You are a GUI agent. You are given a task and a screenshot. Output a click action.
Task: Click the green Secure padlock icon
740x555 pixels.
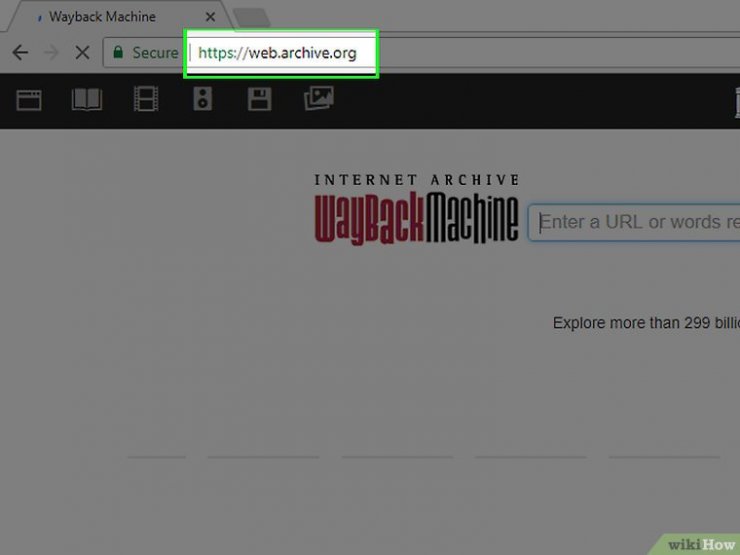(x=118, y=52)
